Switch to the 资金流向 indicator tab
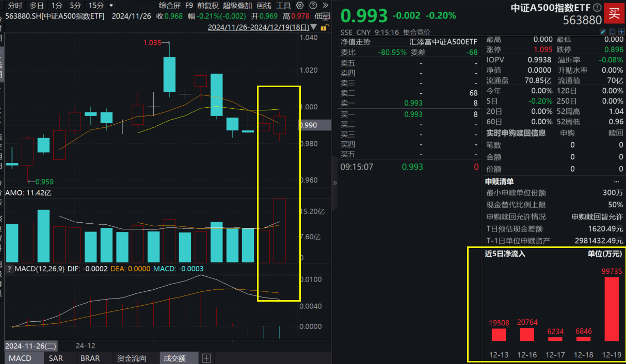 (x=132, y=358)
